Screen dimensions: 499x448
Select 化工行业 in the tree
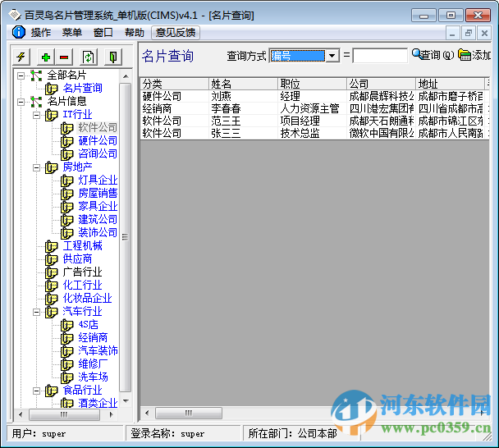82,285
